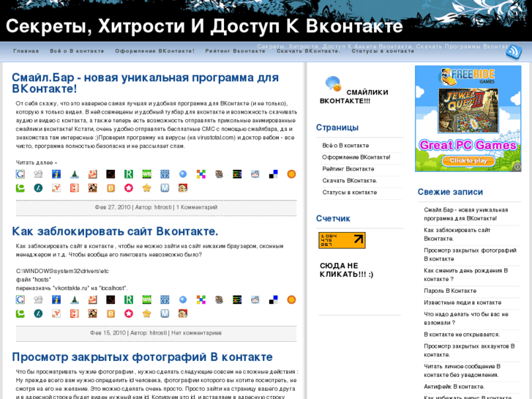The width and height of the screenshot is (532, 399).
Task: Open 'Просмотр закрытых фотографий В контакте' post title
Action: pos(142,357)
